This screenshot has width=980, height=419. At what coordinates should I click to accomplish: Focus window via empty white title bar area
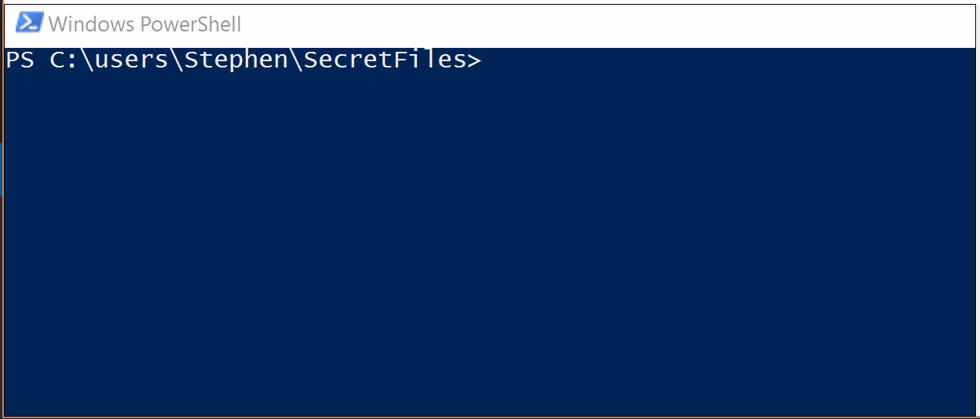pyautogui.click(x=605, y=25)
